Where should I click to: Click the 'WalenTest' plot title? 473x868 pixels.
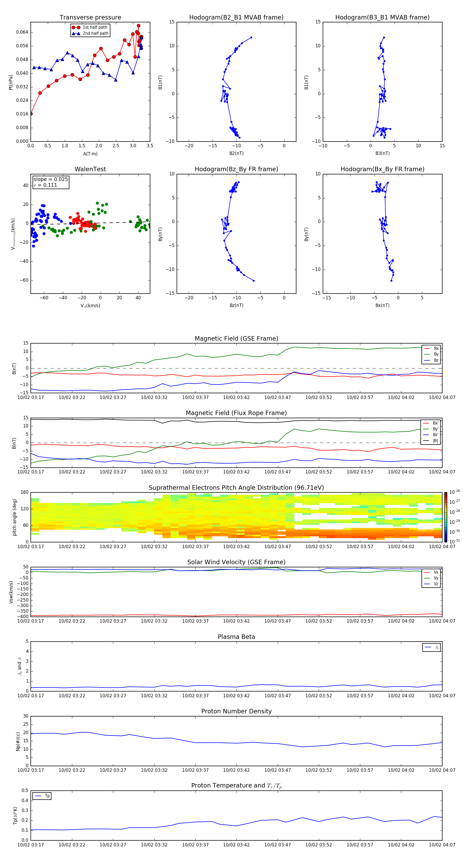click(90, 169)
